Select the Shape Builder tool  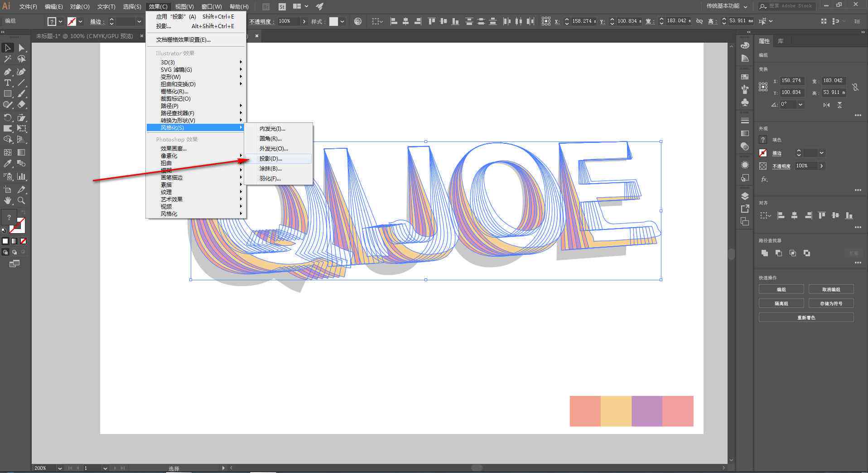8,139
